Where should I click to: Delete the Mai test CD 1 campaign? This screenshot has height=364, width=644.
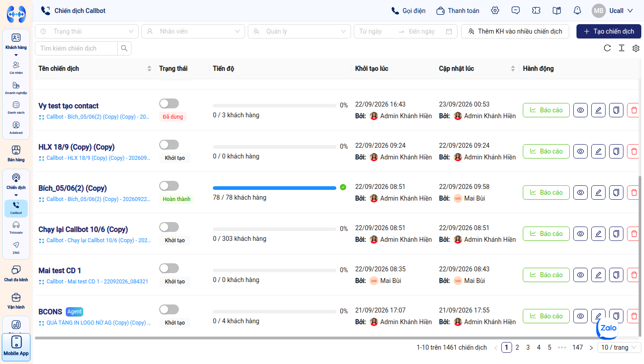[x=634, y=275]
